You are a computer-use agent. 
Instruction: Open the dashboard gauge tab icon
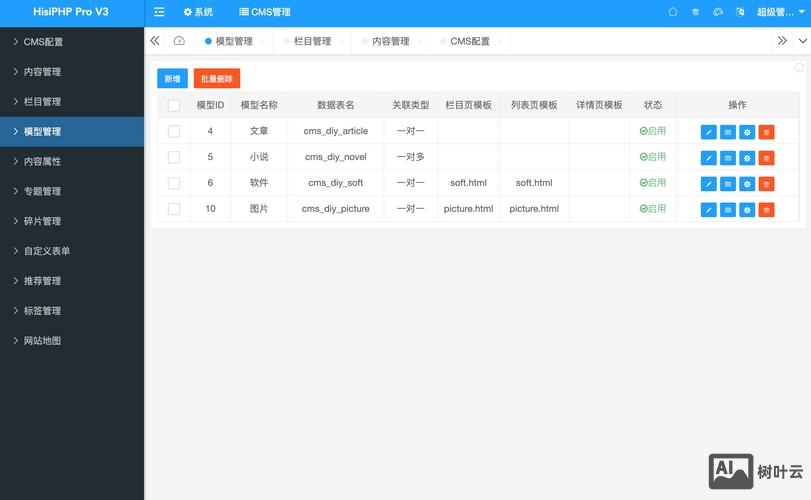point(179,41)
